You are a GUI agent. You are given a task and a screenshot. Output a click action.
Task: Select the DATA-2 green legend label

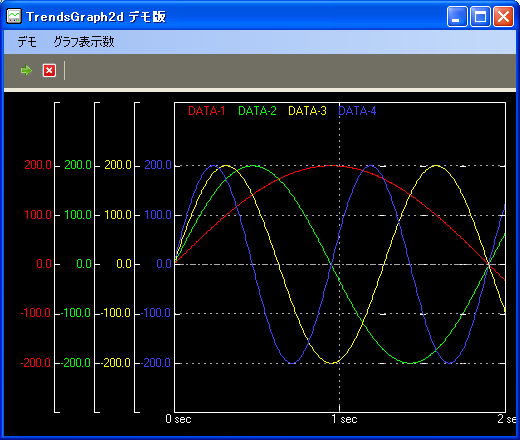click(x=257, y=111)
